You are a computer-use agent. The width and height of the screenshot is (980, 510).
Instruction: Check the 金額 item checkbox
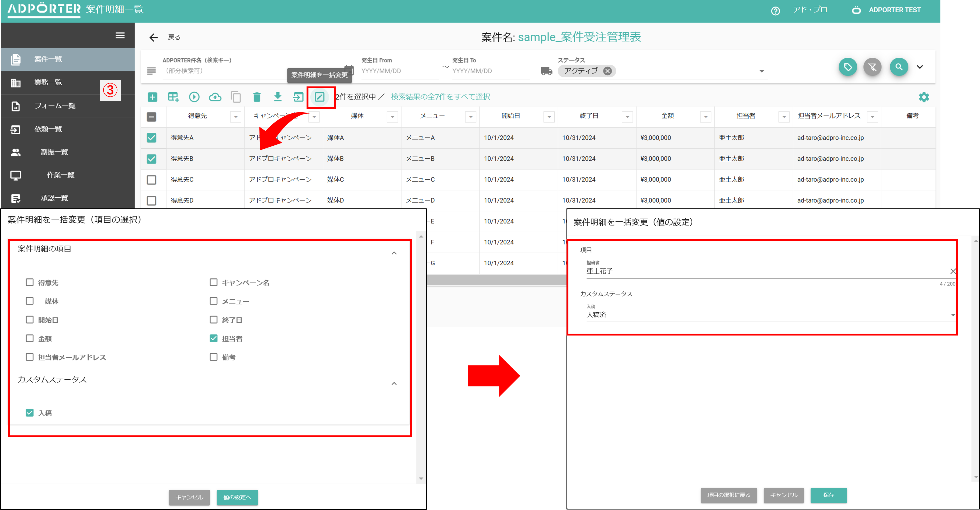(30, 338)
